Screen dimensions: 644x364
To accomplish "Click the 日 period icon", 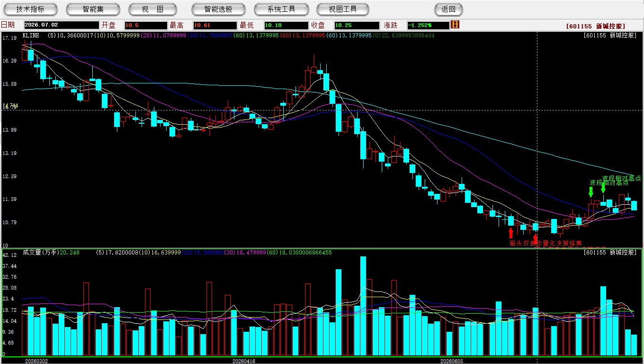I will pyautogui.click(x=455, y=25).
